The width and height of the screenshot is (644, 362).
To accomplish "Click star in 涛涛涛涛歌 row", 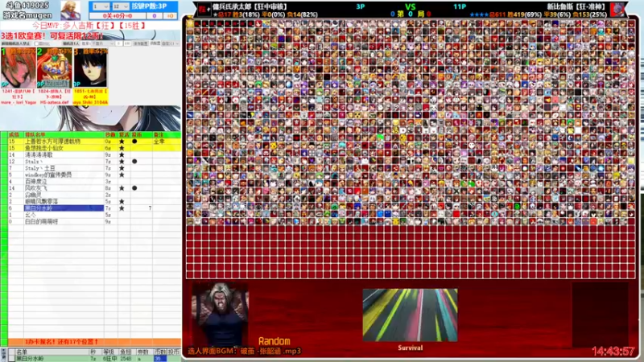I will [x=122, y=154].
